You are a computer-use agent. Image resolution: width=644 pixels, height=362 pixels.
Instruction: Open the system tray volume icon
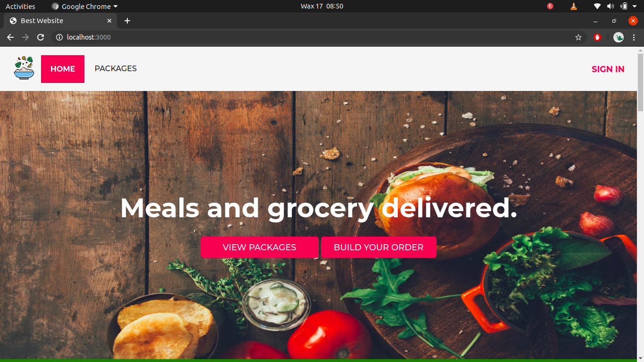(611, 6)
